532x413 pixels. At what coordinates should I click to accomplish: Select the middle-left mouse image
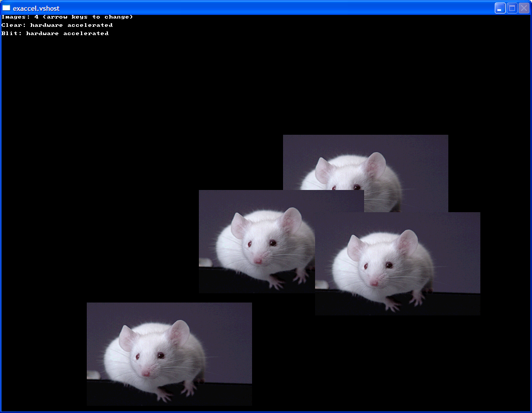click(x=257, y=241)
